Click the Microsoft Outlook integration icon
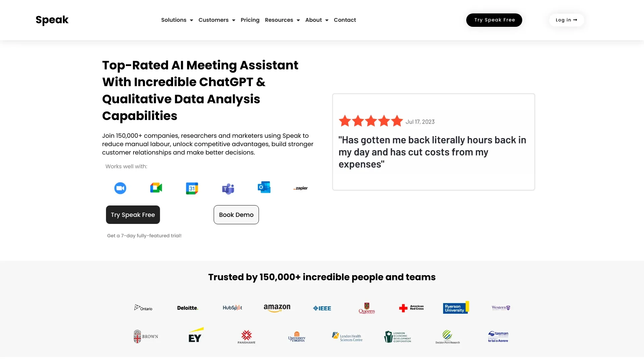This screenshot has width=644, height=362. coord(264,188)
